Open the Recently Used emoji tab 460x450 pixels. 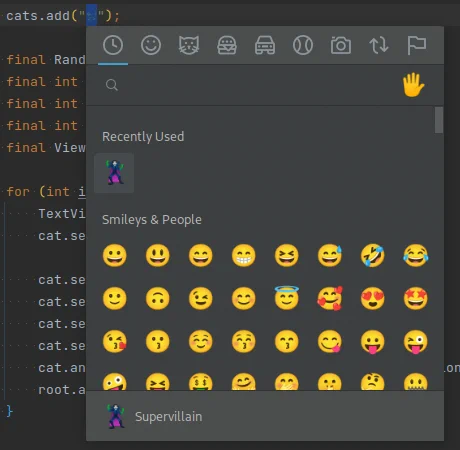point(113,45)
